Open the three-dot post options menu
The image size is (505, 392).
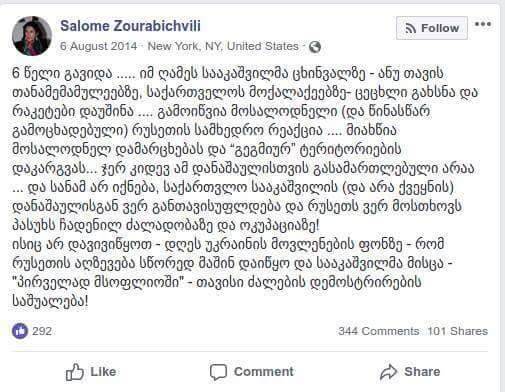(483, 24)
